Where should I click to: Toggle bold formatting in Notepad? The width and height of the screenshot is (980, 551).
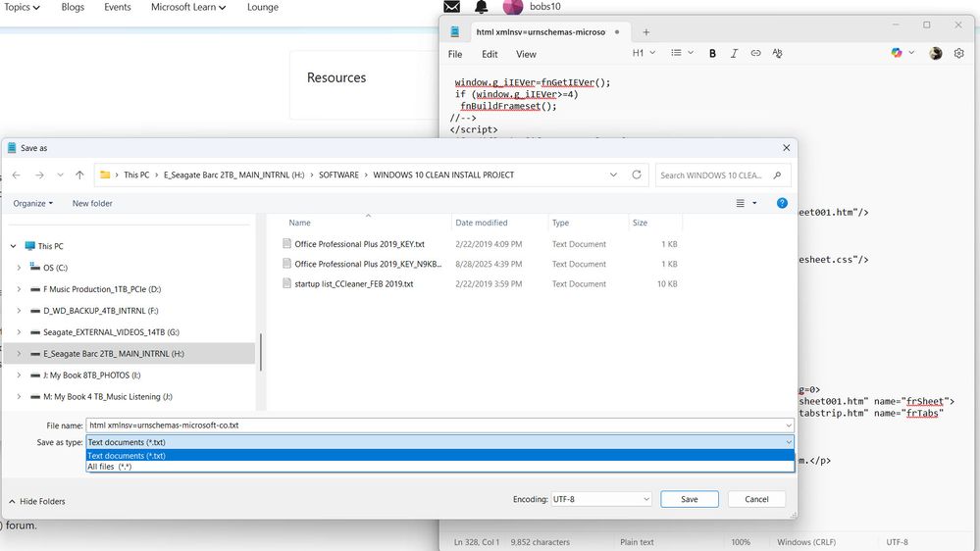tap(712, 54)
